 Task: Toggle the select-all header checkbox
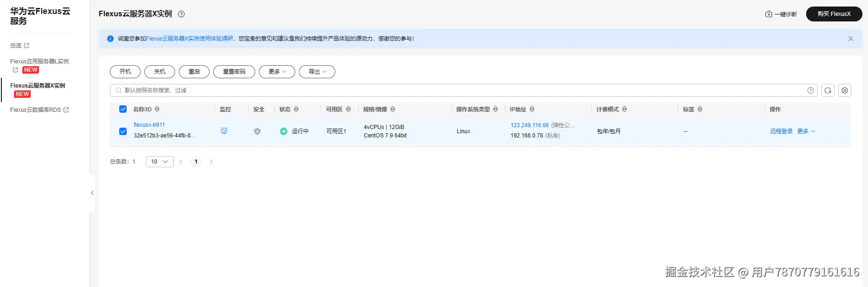pyautogui.click(x=123, y=109)
